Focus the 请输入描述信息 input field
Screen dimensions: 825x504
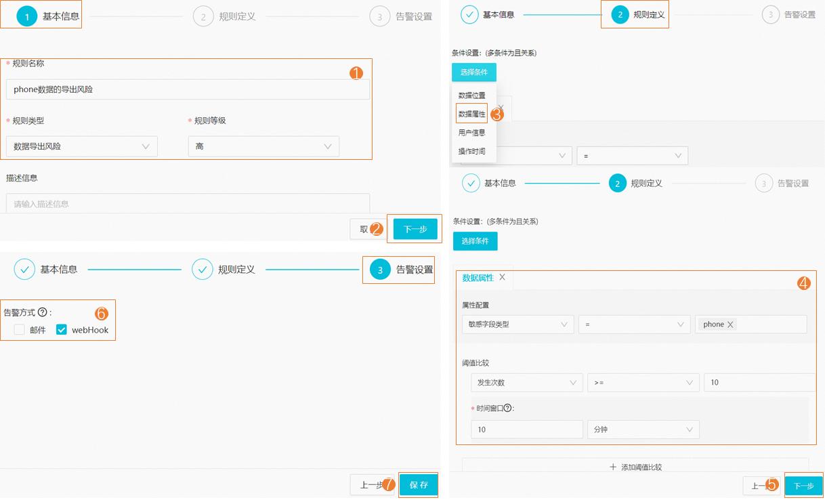point(188,203)
